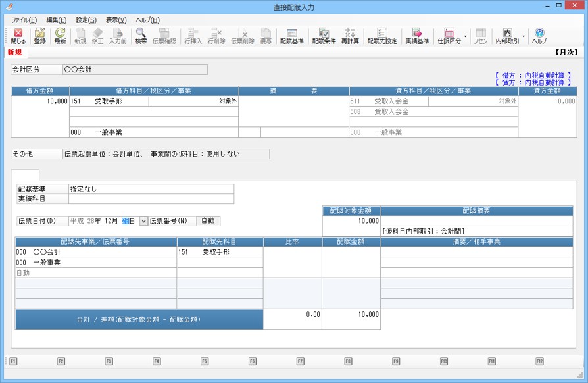
Task: Click the 登録 (register) toolbar icon
Action: tap(39, 36)
